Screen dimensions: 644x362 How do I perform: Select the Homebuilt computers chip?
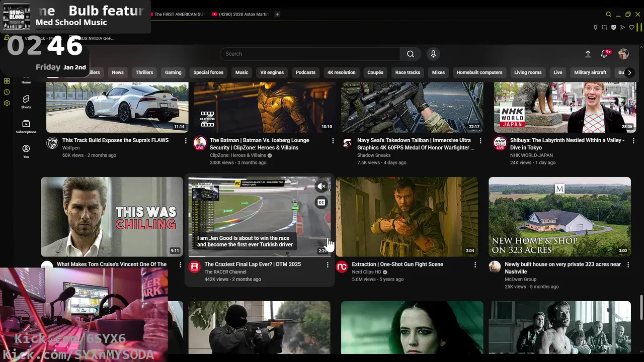[x=479, y=72]
